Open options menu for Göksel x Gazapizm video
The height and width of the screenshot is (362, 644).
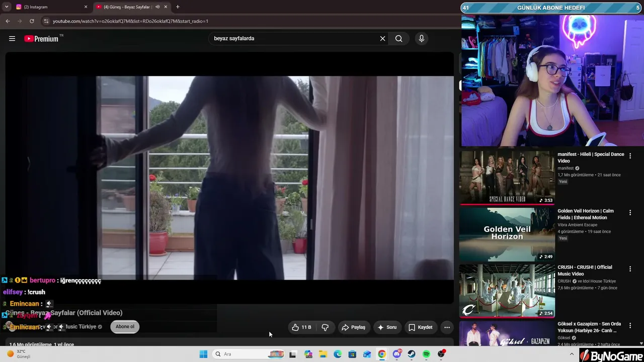(630, 326)
